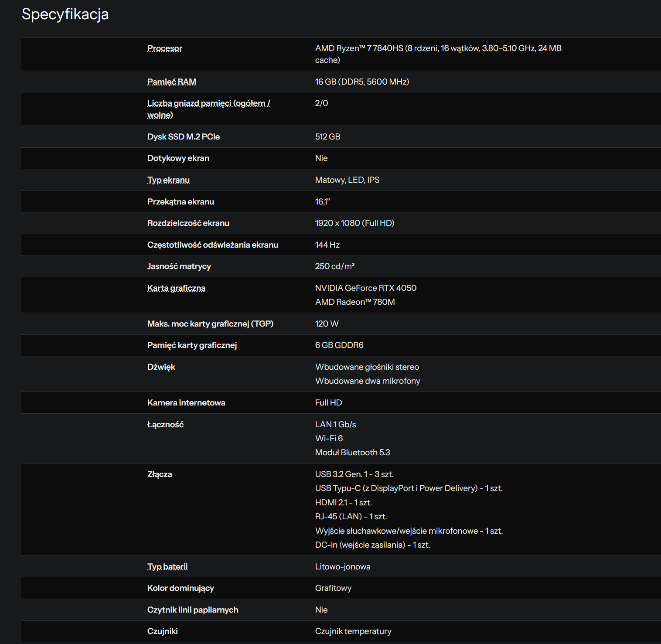Viewport: 661px width, 644px height.
Task: Click the AMD Ryzen 7 7840HS processor value
Action: tap(438, 54)
